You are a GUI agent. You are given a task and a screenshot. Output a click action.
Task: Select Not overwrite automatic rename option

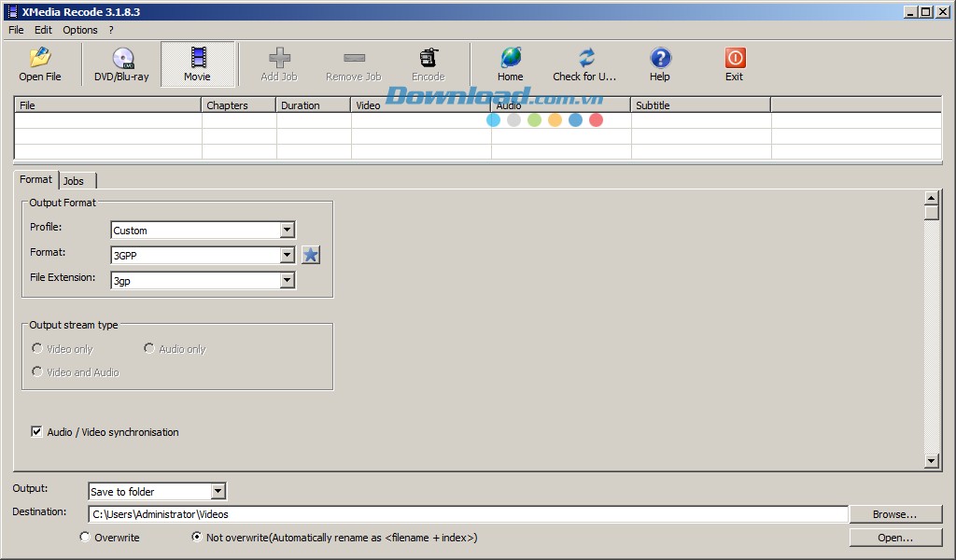tap(196, 537)
